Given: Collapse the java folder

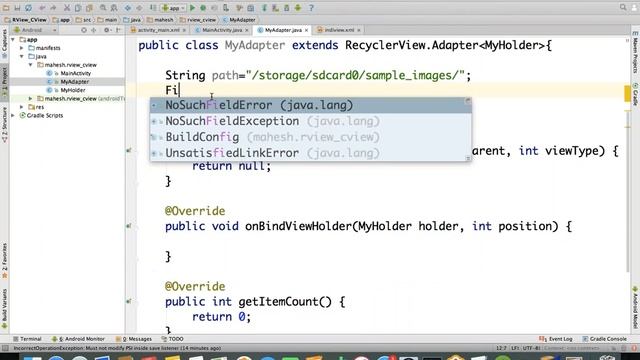Looking at the screenshot, I should [22, 56].
